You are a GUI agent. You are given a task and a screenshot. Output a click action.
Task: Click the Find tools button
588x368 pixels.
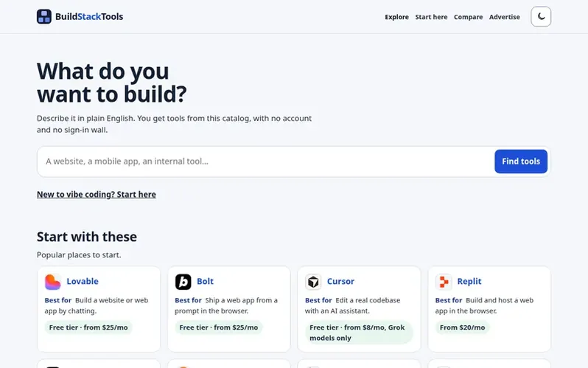pyautogui.click(x=521, y=162)
